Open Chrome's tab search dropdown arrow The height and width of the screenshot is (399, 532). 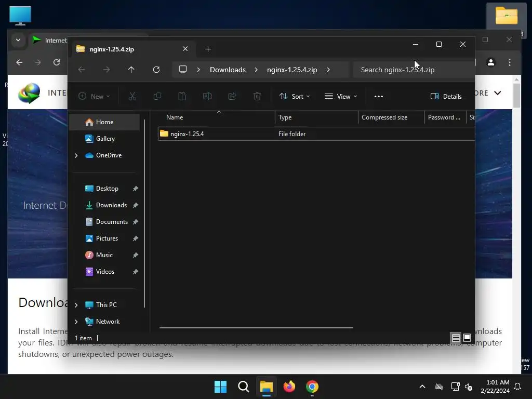(x=18, y=41)
